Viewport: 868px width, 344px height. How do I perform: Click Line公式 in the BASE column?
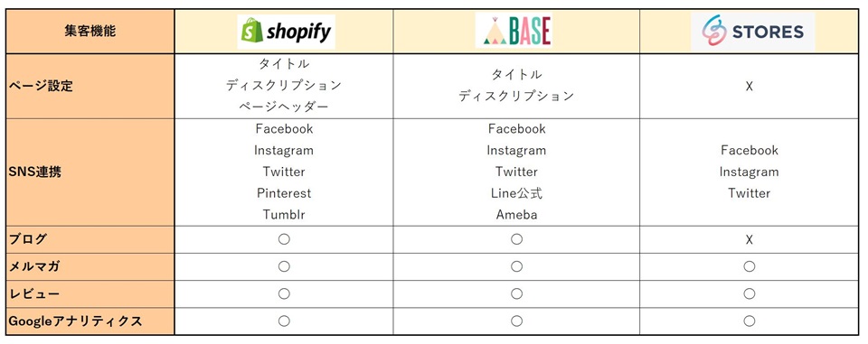516,193
